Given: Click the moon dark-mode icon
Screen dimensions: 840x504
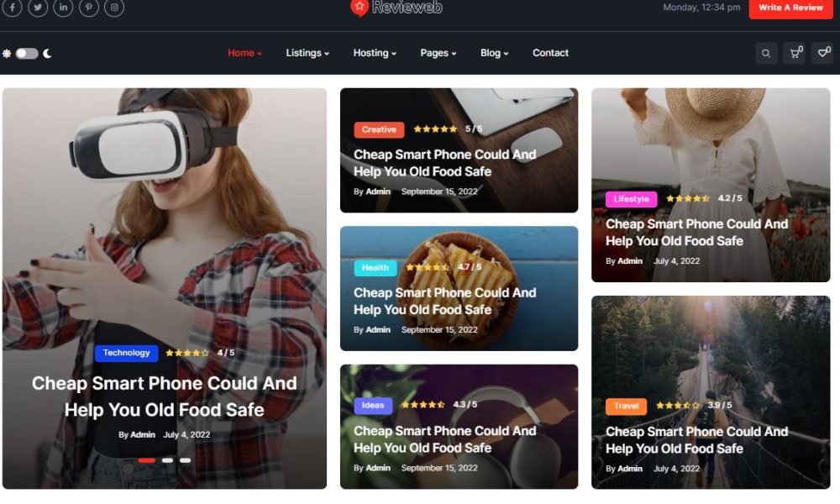Looking at the screenshot, I should point(47,53).
